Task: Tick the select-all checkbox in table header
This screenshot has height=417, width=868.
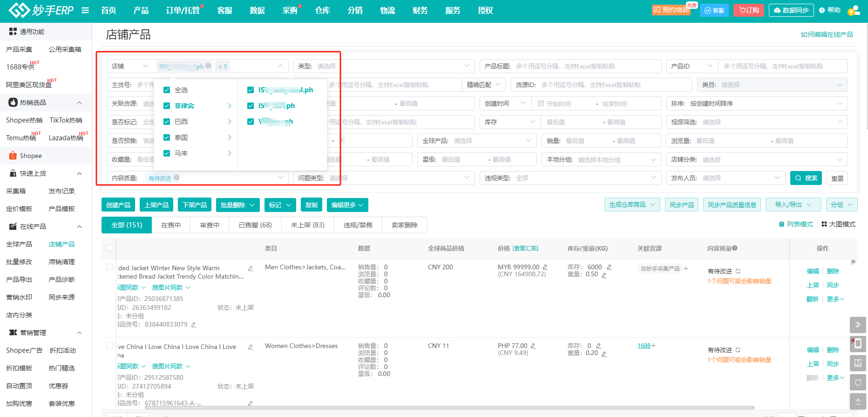Action: point(110,248)
